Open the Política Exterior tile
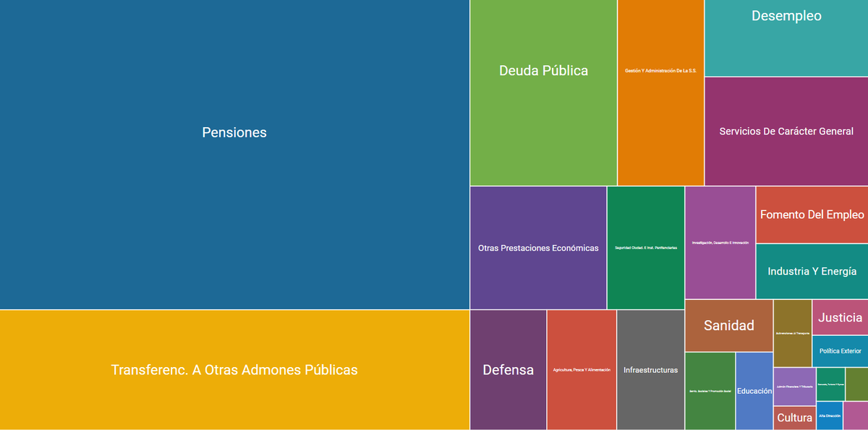Screen dimensions: 868x430 tap(840, 351)
